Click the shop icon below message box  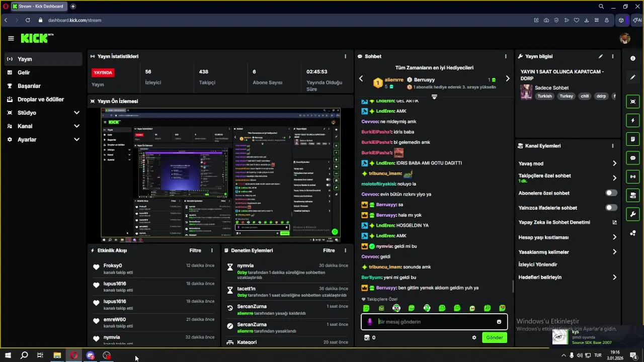point(367,338)
